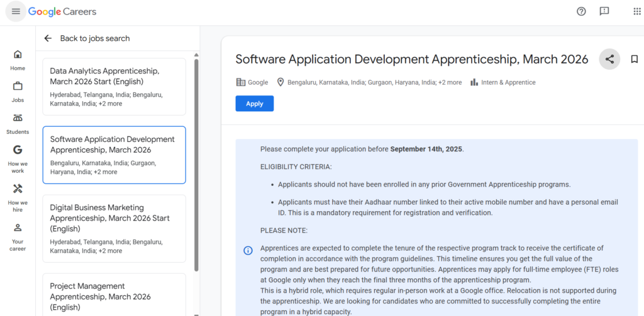Open Data Analytics Apprenticeship job card
644x316 pixels.
114,87
